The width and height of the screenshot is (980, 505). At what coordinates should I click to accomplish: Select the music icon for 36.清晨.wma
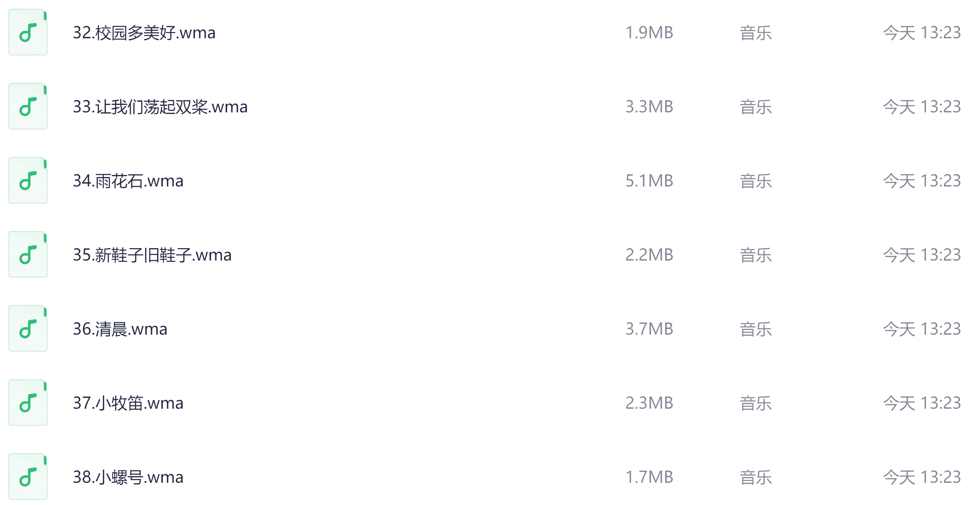(x=28, y=329)
